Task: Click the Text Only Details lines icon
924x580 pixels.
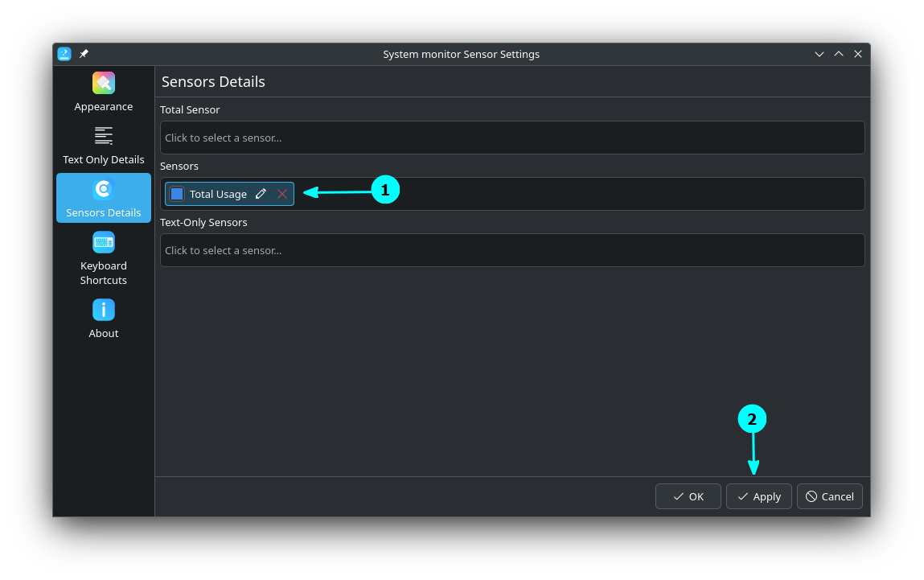Action: pyautogui.click(x=103, y=136)
